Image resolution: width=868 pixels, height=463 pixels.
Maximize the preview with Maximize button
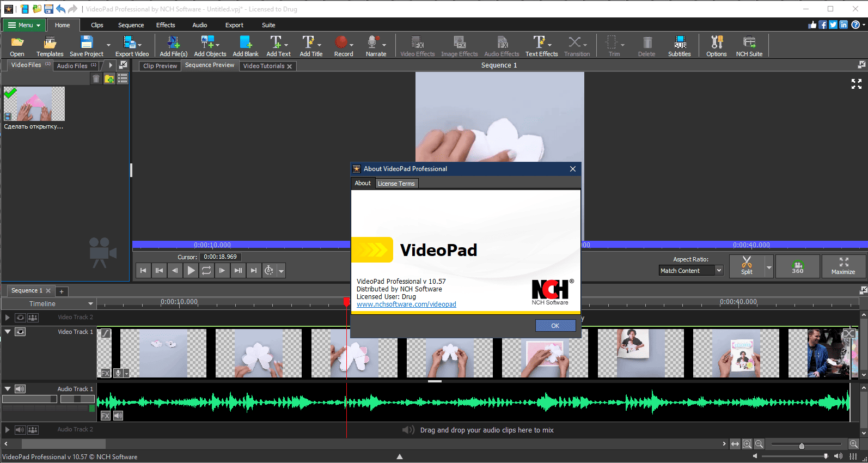(843, 266)
